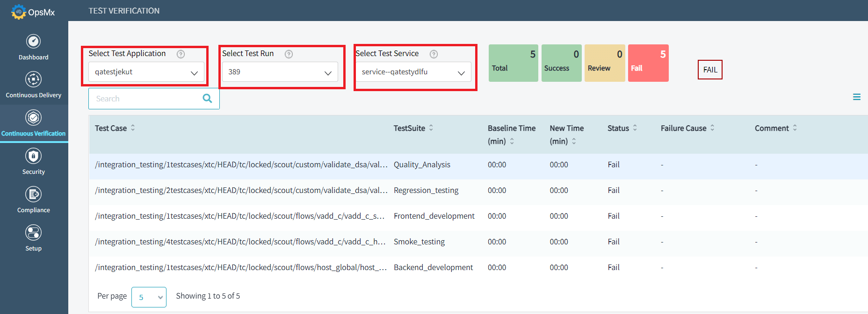Viewport: 868px width, 314px height.
Task: Select Dashboard menu label
Action: (x=33, y=57)
